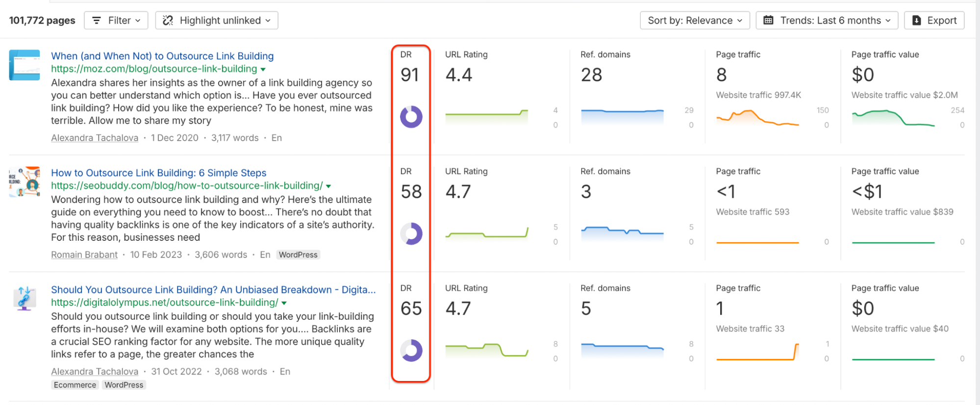Expand the digitalolympus.net URL dropdown arrow
Screen dimensions: 980x405
(284, 303)
